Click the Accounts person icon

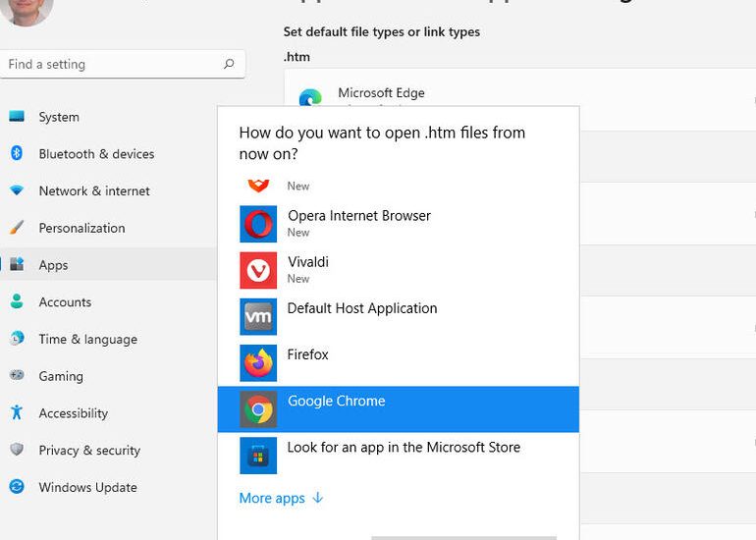(17, 301)
